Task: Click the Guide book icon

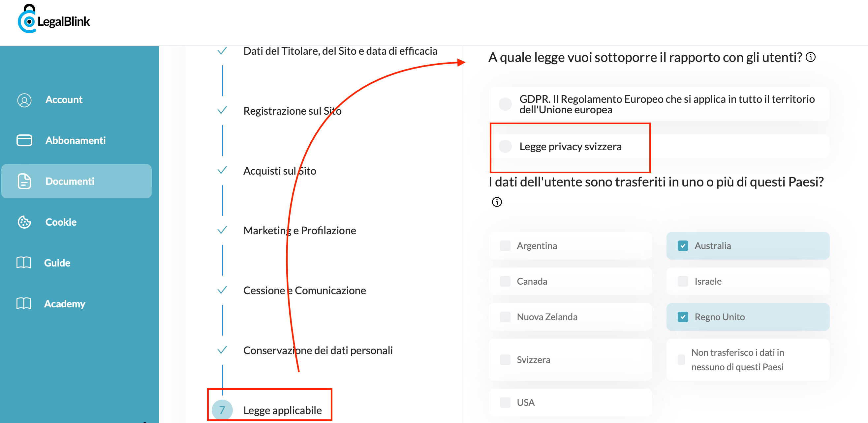Action: [x=24, y=263]
